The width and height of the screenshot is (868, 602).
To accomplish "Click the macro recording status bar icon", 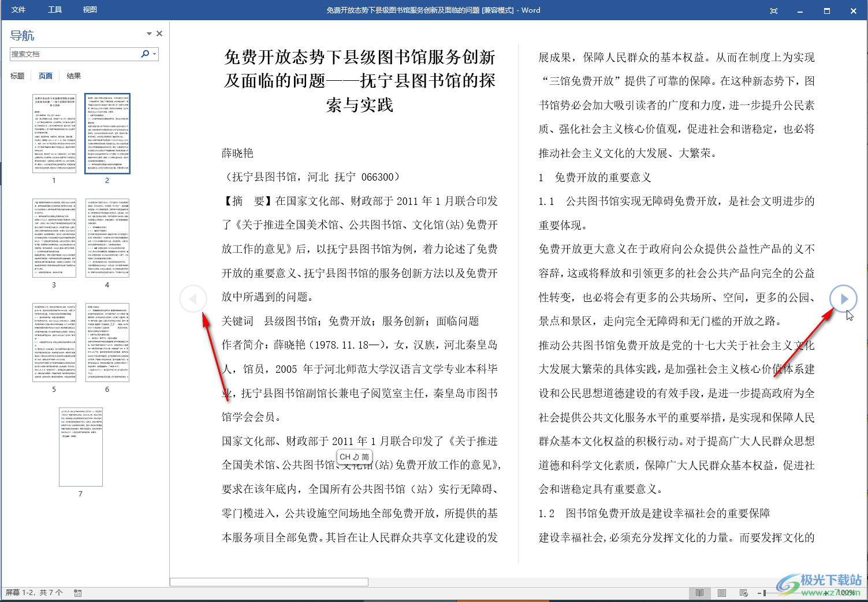I will (x=78, y=593).
